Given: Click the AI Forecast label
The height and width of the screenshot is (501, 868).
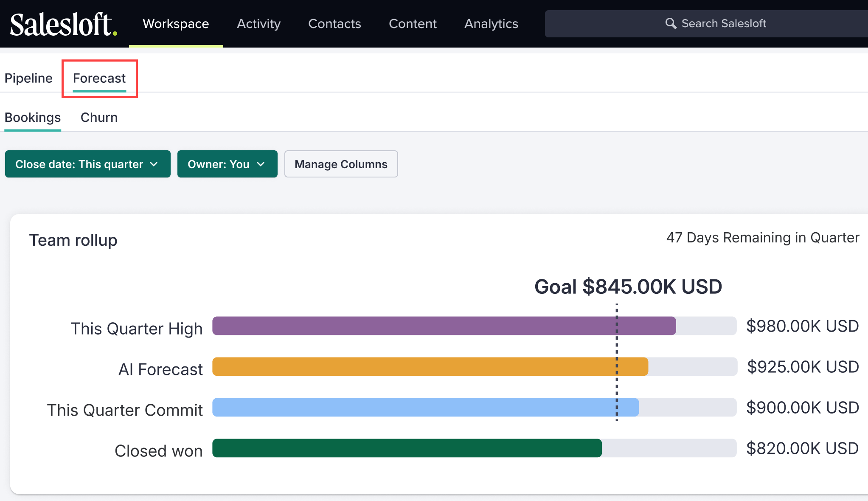Looking at the screenshot, I should point(160,369).
